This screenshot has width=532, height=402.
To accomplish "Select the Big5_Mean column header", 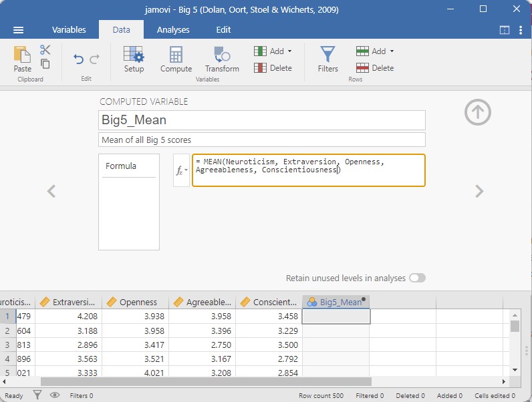I will coord(336,302).
